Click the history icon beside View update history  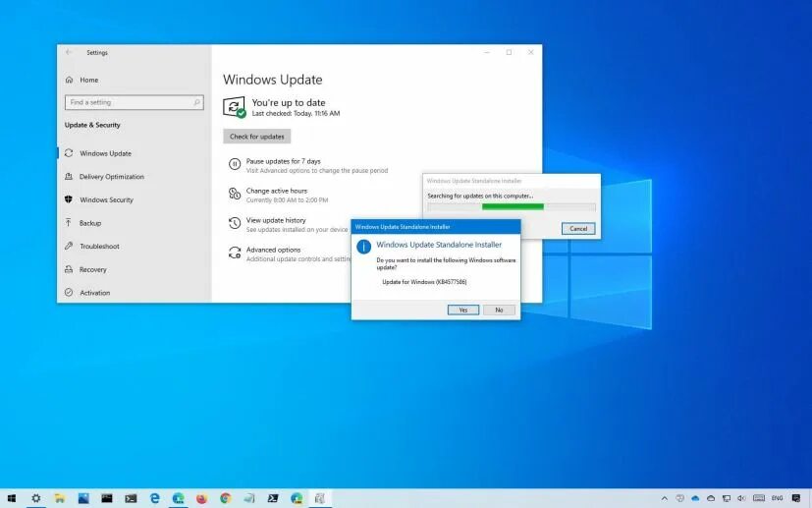coord(235,223)
